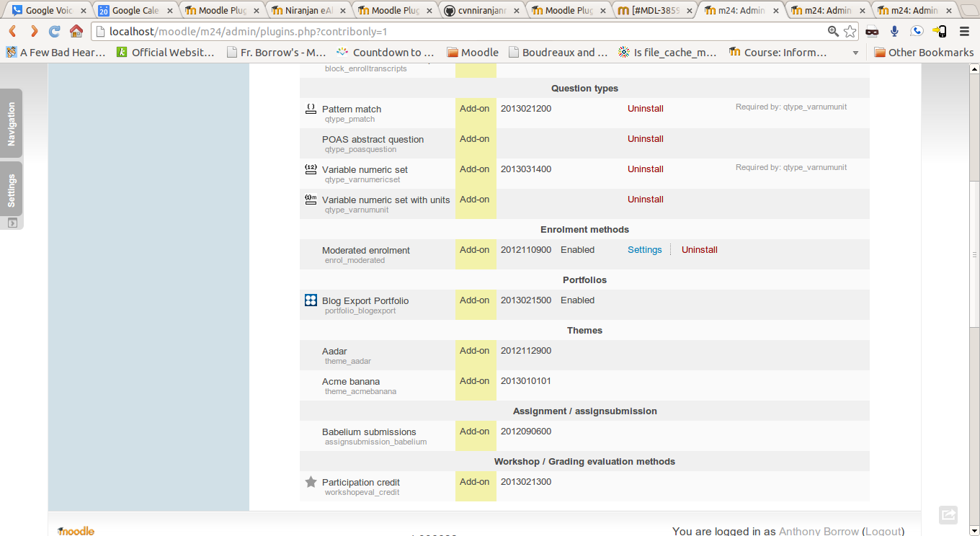Click the Variable numeric set with units icon
The height and width of the screenshot is (536, 980).
[311, 200]
